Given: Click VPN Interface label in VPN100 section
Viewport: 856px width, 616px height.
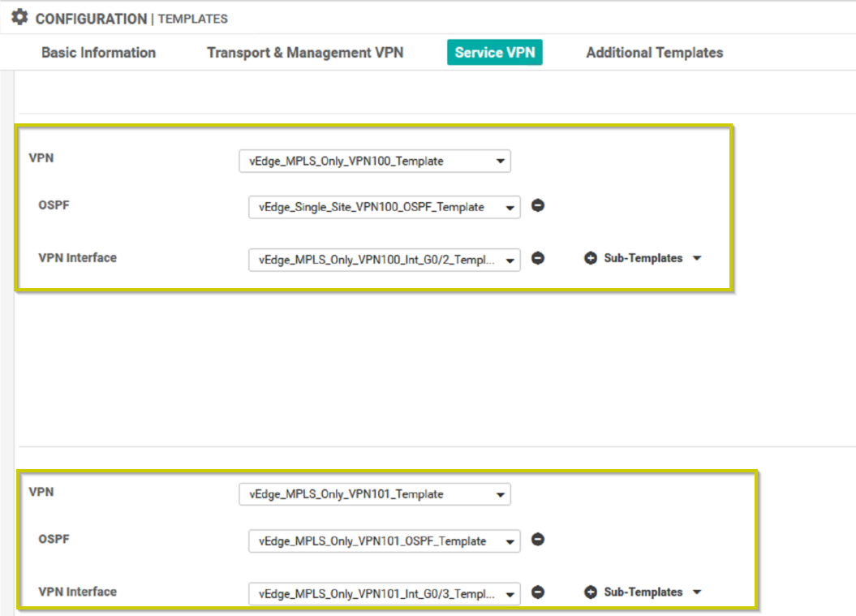Looking at the screenshot, I should point(78,258).
